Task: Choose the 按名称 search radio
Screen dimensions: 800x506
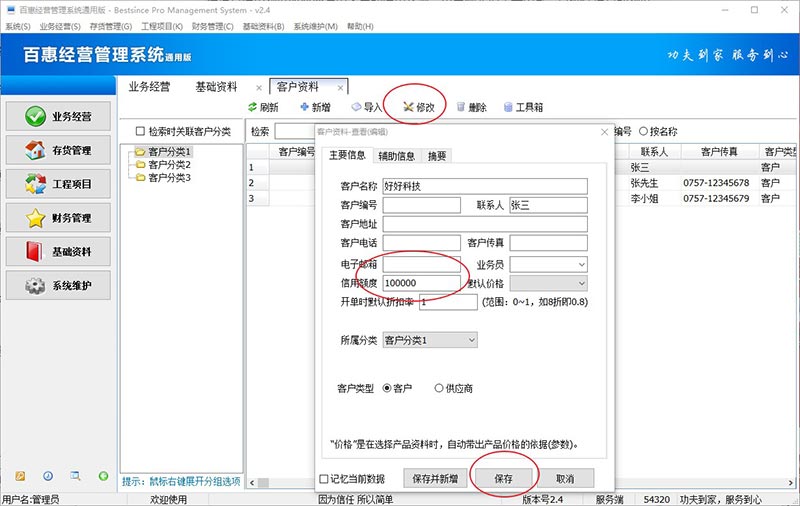Action: [x=643, y=131]
